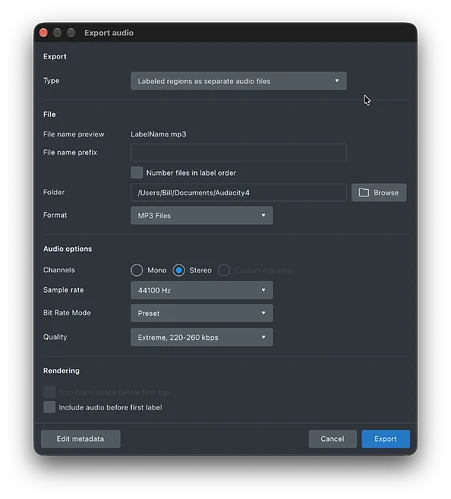Open the export Type dropdown
The height and width of the screenshot is (499, 451).
[x=238, y=81]
